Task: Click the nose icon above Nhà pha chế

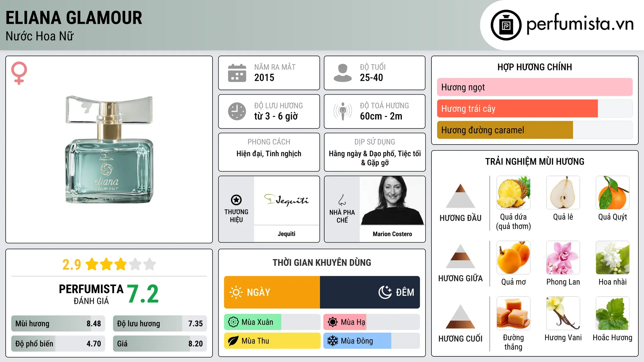Action: click(342, 200)
